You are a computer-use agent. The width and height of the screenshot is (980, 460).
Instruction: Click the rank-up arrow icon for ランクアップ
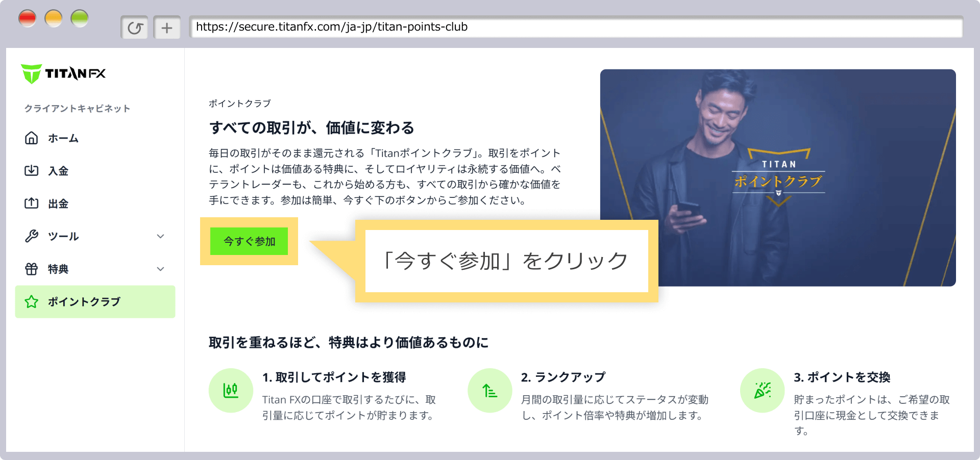click(x=489, y=390)
